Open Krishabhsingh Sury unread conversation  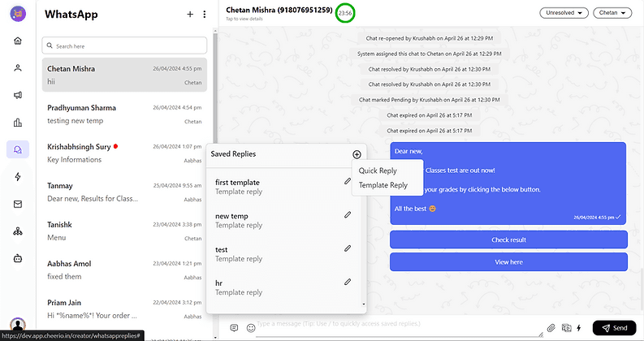(124, 153)
